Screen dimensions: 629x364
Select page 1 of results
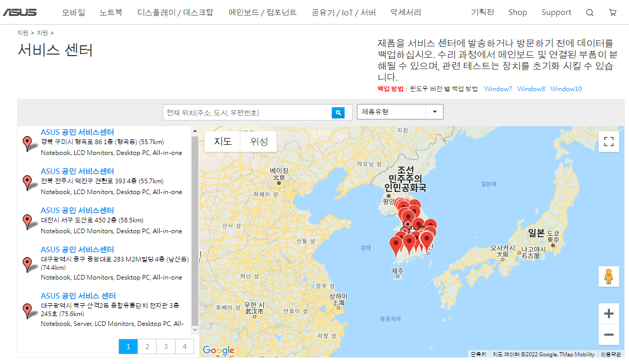[128, 346]
